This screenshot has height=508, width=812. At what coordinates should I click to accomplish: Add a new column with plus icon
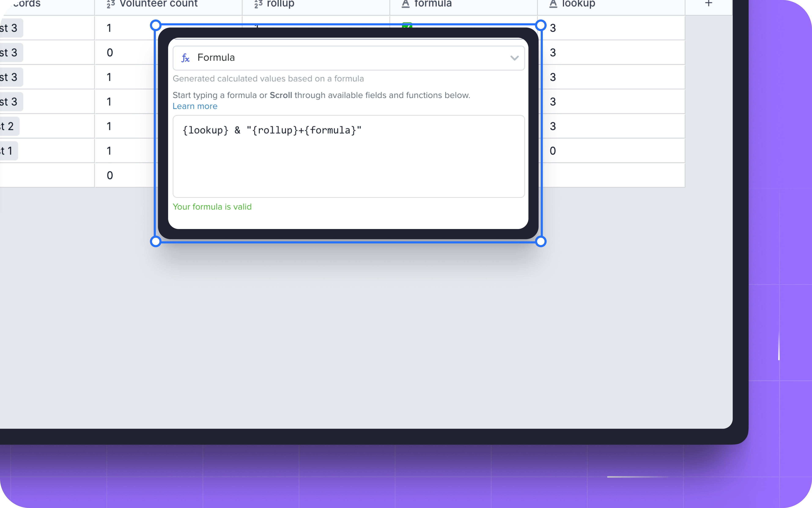708,3
